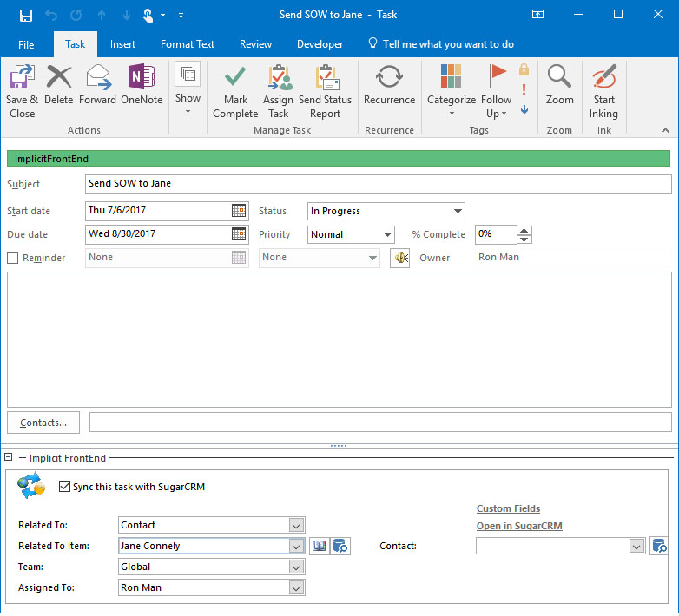Uncheck Sync this task with SugarCRM

pyautogui.click(x=64, y=487)
